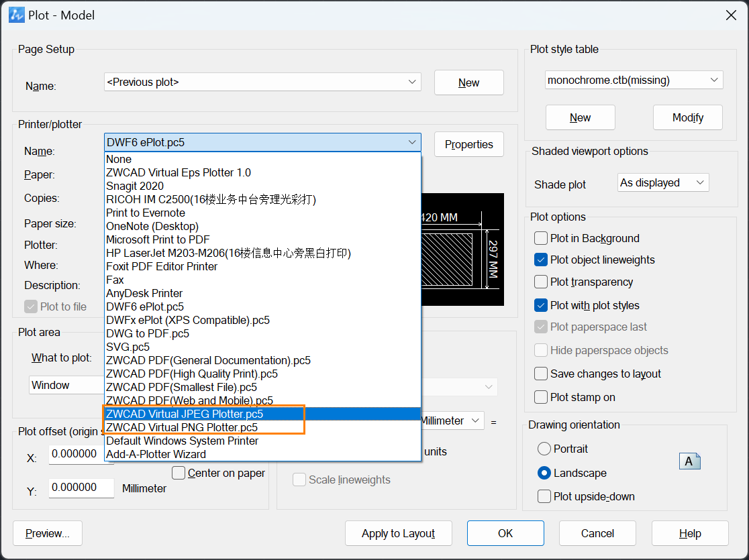The width and height of the screenshot is (749, 560).
Task: Open the Shade plot As displayed dropdown
Action: pos(663,182)
